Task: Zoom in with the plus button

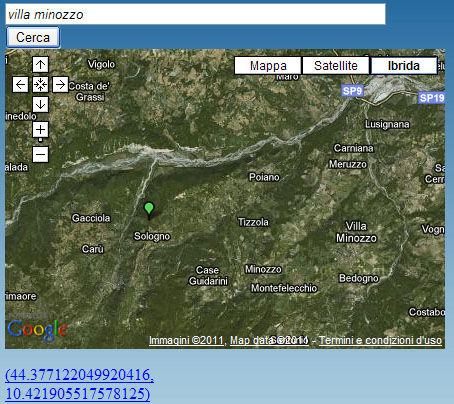Action: [40, 129]
